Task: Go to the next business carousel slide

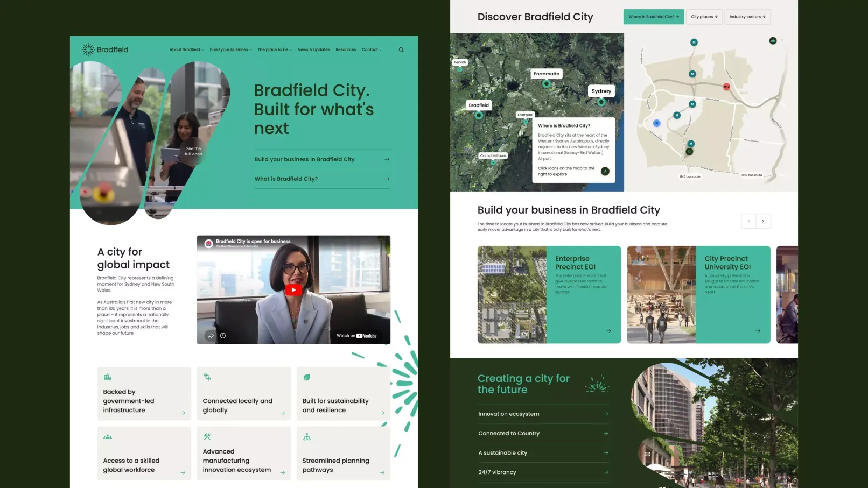Action: (x=764, y=221)
